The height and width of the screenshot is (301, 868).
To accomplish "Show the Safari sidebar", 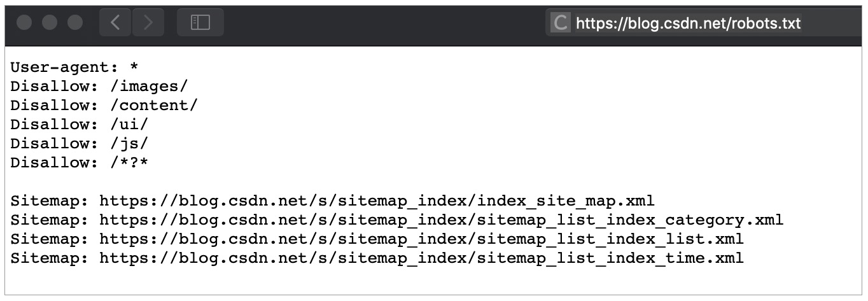I will pyautogui.click(x=200, y=23).
